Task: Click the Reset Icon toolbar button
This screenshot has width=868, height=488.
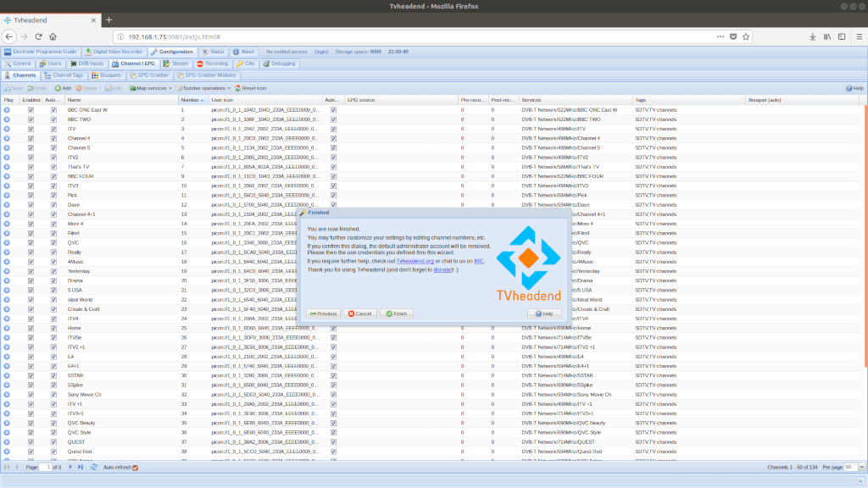Action: (x=251, y=88)
